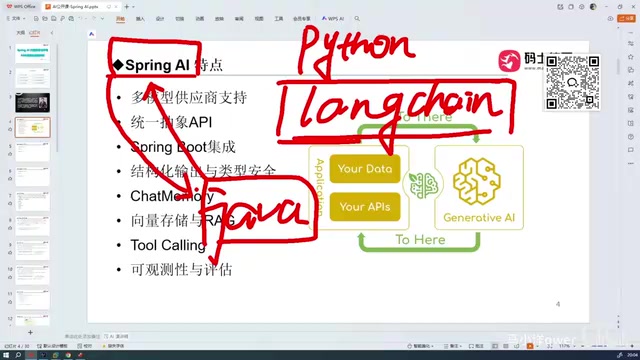Add a new slide with the plus button
This screenshot has width=640, height=360.
point(30,332)
